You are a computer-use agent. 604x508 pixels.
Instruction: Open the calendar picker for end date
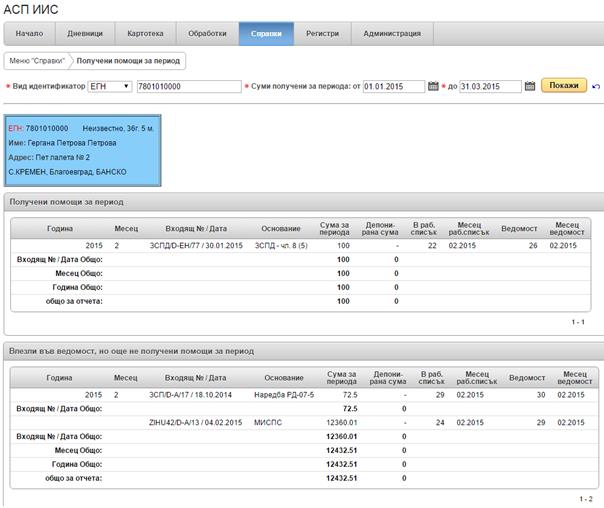pyautogui.click(x=530, y=86)
